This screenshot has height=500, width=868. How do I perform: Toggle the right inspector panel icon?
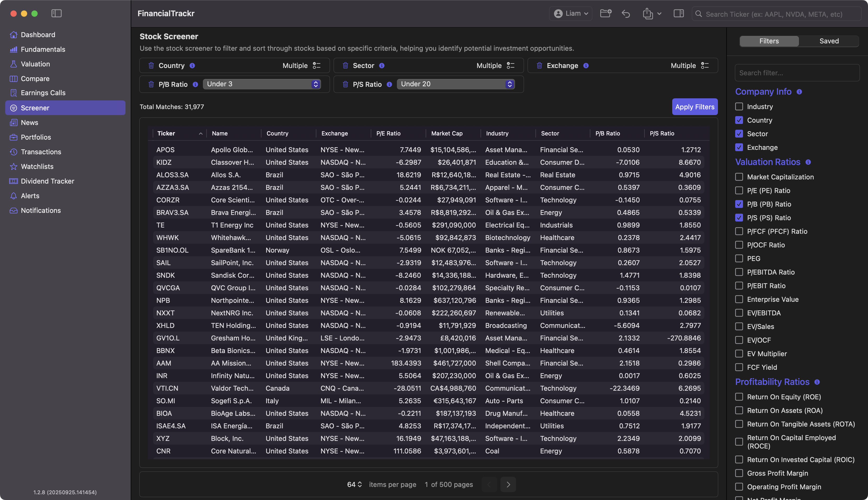(x=678, y=14)
